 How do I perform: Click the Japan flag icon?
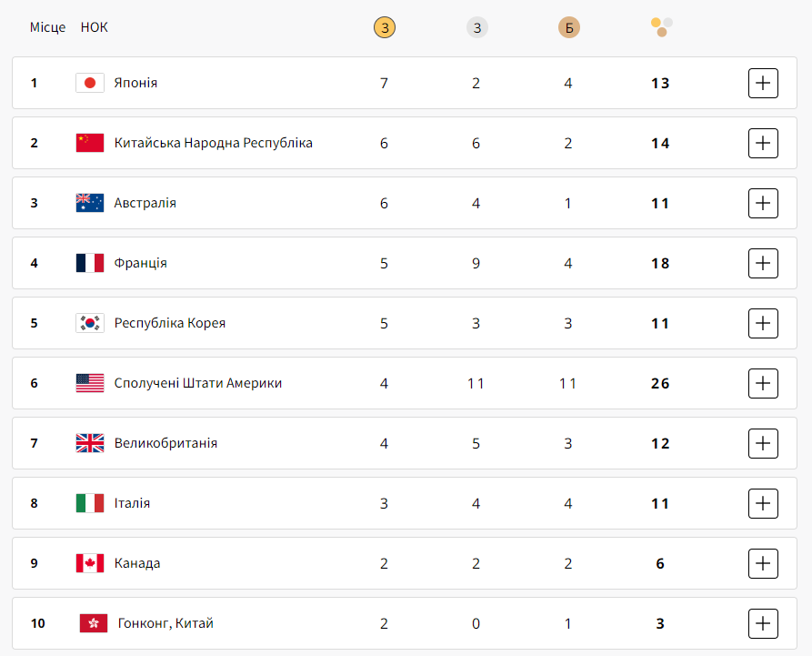tap(90, 83)
